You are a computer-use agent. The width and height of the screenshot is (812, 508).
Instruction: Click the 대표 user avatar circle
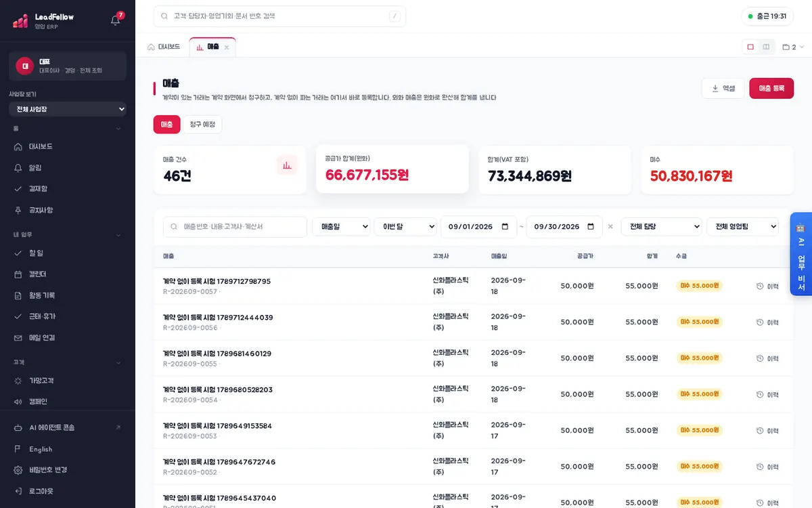[25, 66]
